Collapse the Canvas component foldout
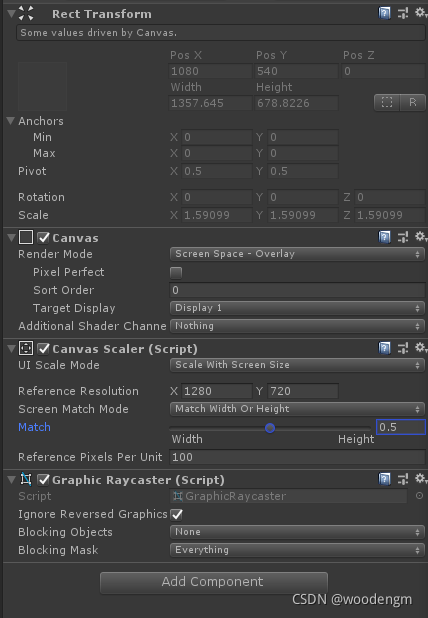Image resolution: width=428 pixels, height=618 pixels. [11, 237]
